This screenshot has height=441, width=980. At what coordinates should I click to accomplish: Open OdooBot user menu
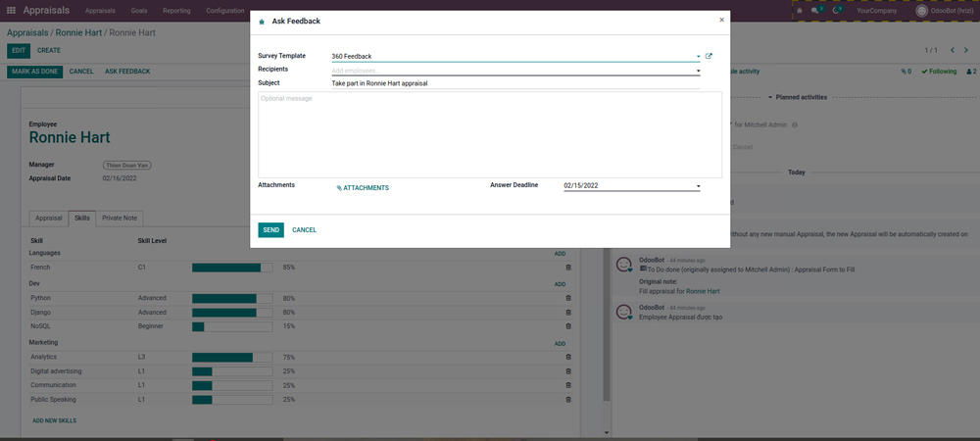click(944, 11)
